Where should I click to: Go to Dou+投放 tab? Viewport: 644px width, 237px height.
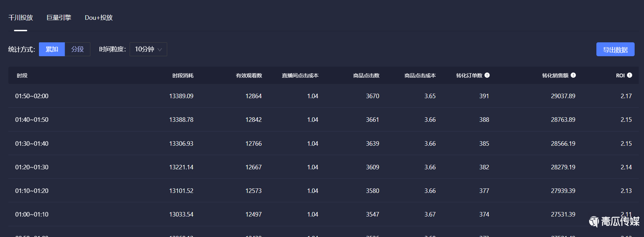click(99, 18)
